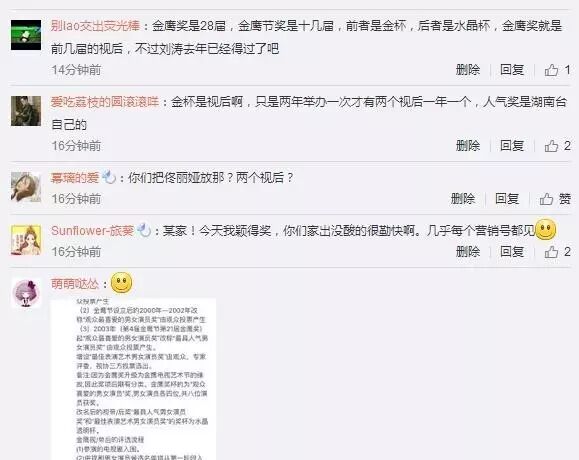Open username link 萌萌哒怂
579x460 pixels.
(75, 284)
